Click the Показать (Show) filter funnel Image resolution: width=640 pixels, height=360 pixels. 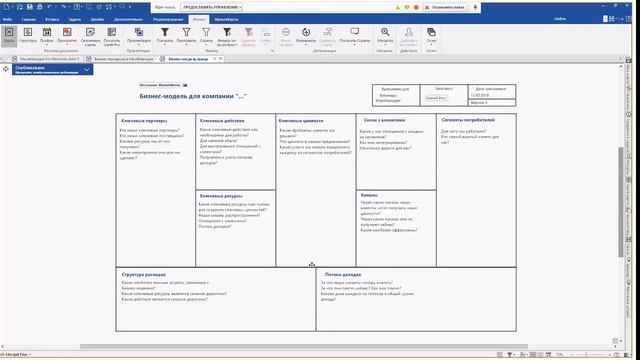[165, 32]
